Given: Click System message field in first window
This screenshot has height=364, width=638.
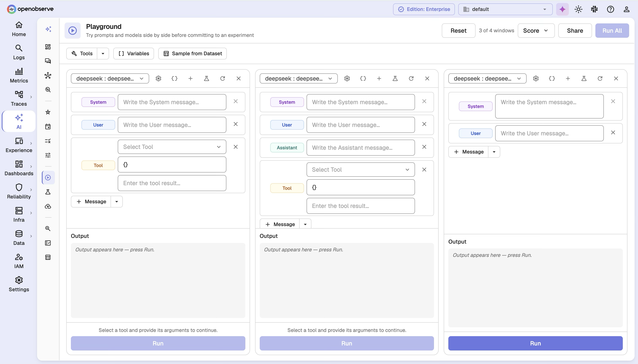Looking at the screenshot, I should coord(172,102).
